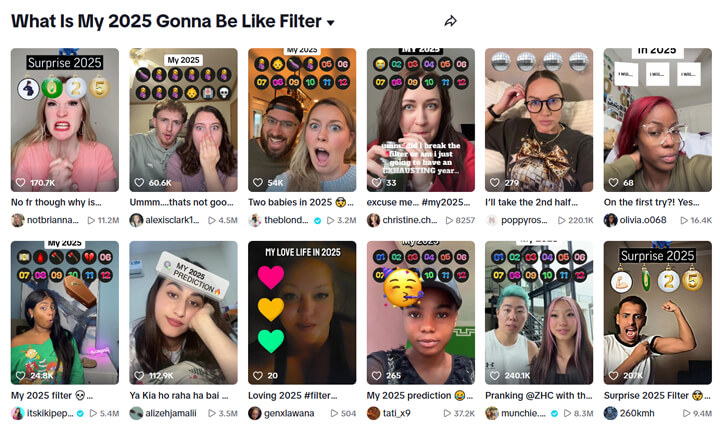This screenshot has width=720, height=425.
Task: Click 'Pranking @ZHC with th...' caption
Action: coord(539,395)
